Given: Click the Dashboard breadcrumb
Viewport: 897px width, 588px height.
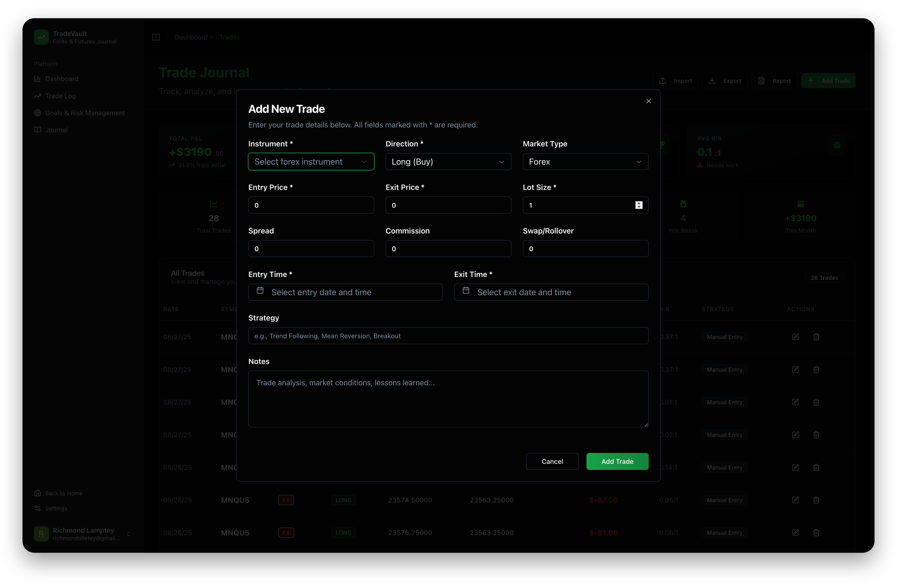Looking at the screenshot, I should tap(191, 37).
